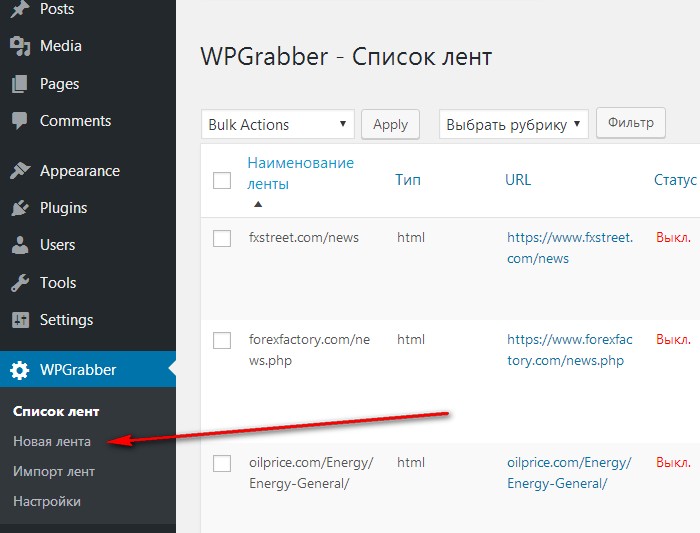Viewport: 700px width, 533px height.
Task: Open Список лент submenu item
Action: tap(56, 411)
